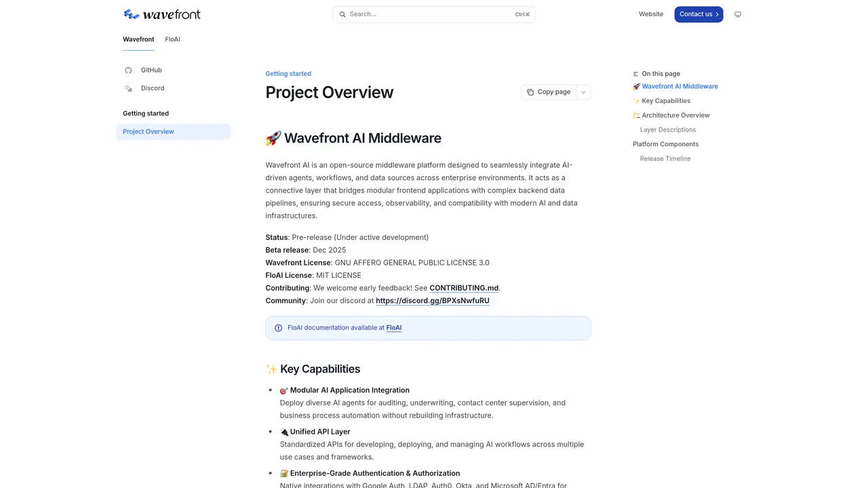Expand the Copy page dropdown arrow
The width and height of the screenshot is (868, 488).
583,92
